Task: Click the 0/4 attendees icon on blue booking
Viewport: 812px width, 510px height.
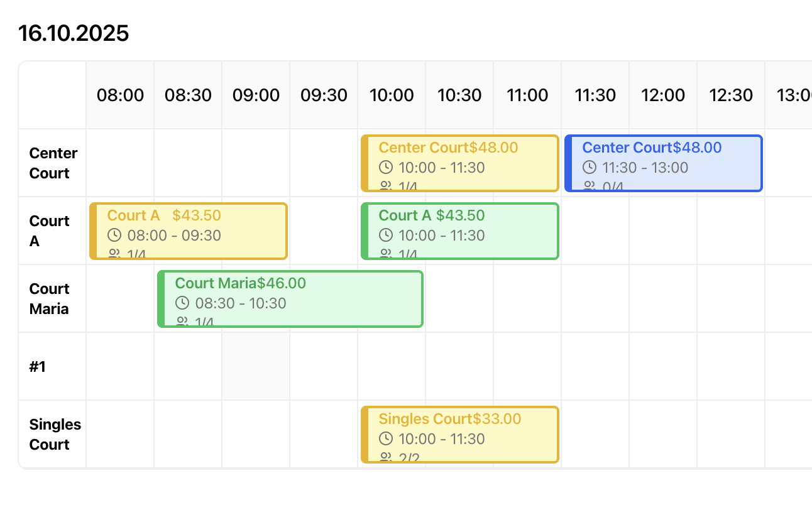Action: coord(590,186)
